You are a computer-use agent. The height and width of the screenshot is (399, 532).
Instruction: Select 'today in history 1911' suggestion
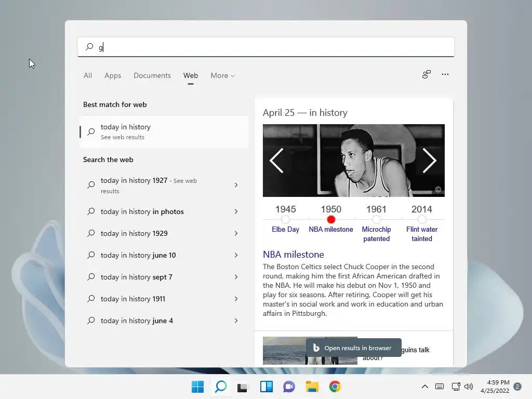point(164,299)
